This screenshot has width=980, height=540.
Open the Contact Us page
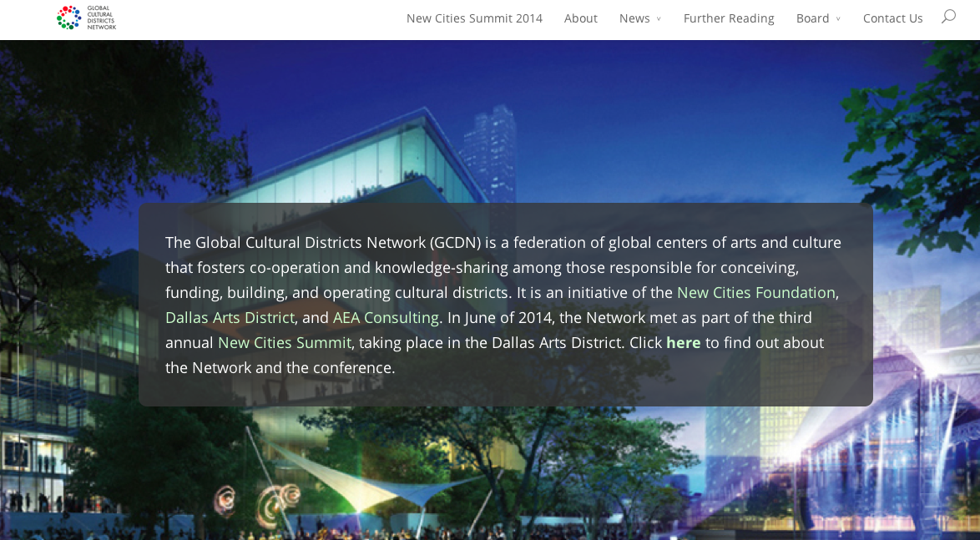coord(892,18)
